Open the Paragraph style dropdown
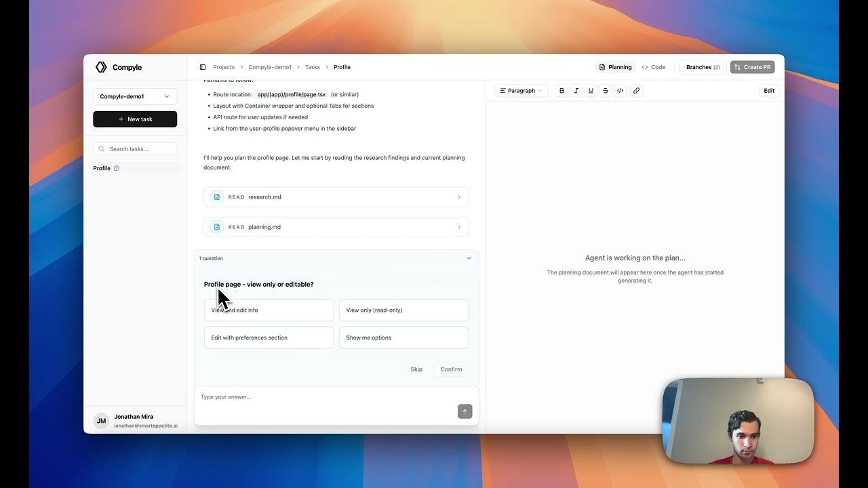Screen dimensions: 868x488 pos(521,91)
